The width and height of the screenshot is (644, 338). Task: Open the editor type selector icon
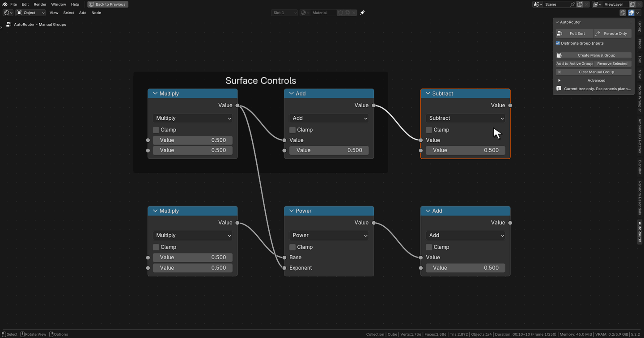[8, 13]
